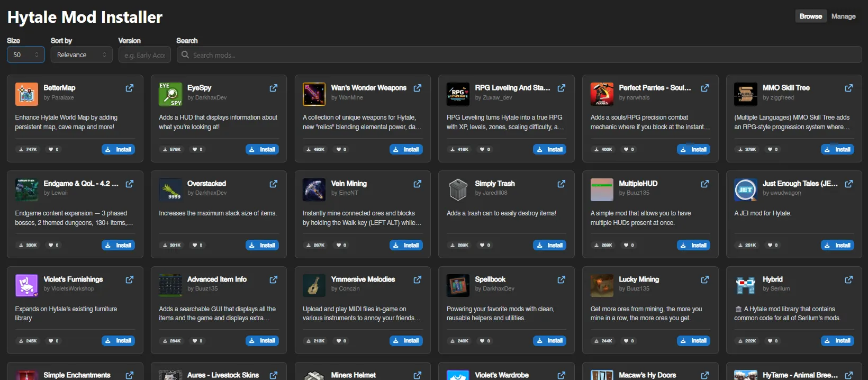The height and width of the screenshot is (380, 868).
Task: Install RPG Leveling And Stats mod
Action: click(x=549, y=150)
